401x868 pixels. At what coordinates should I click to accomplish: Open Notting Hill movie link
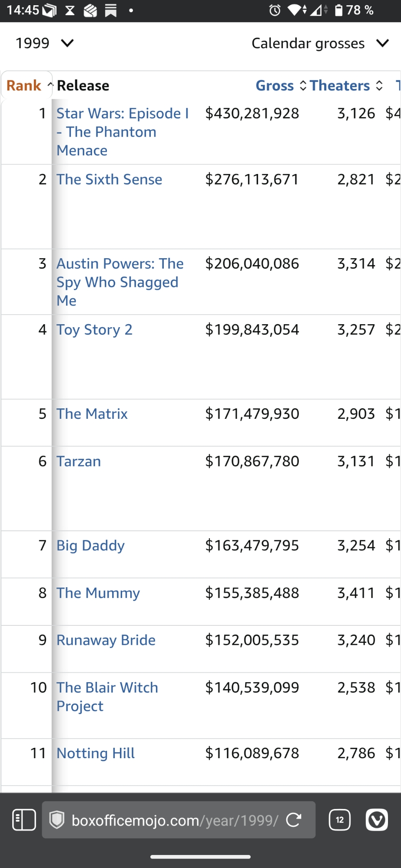pos(96,753)
